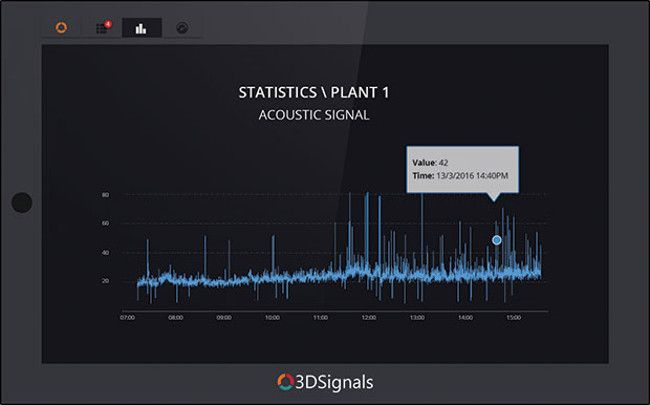Select the bar chart statistics tab
The height and width of the screenshot is (405, 650).
pos(141,27)
